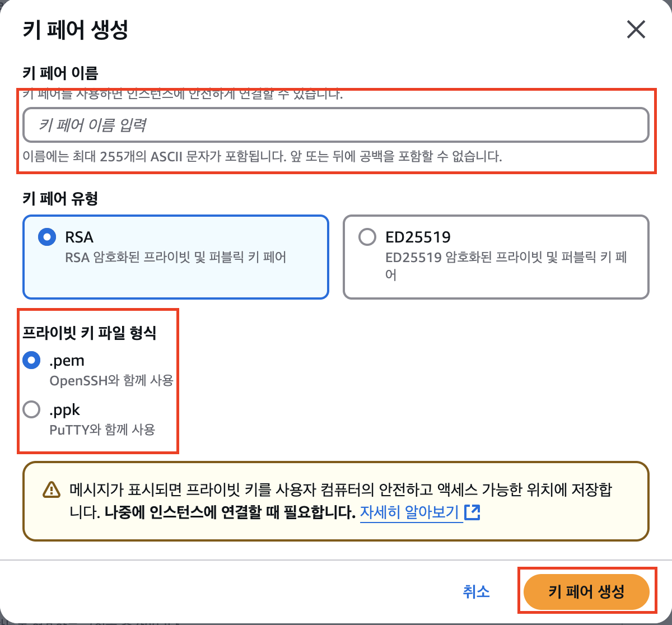Click the 프라이빗 키 파일 형식 heading
This screenshot has height=625, width=672.
coord(90,333)
